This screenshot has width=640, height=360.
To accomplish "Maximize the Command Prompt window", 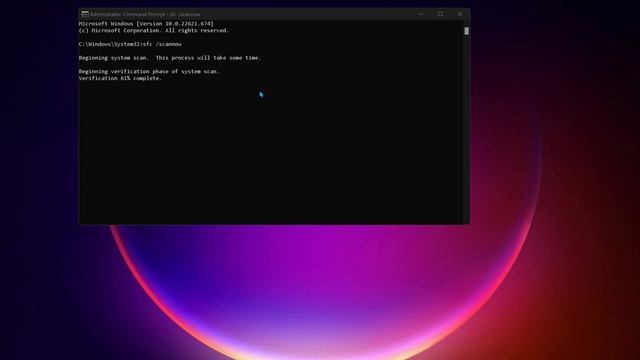I will point(440,14).
